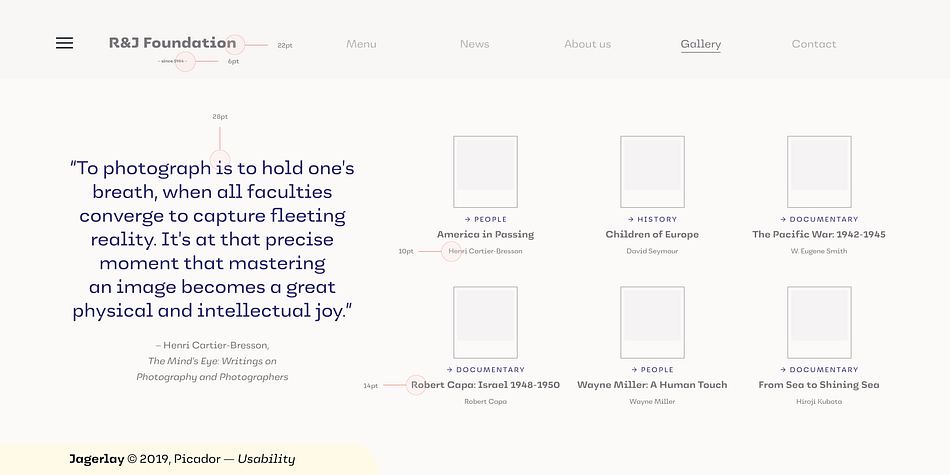Click the R&J Foundation logo
Viewport: 950px width, 475px height.
(x=173, y=43)
